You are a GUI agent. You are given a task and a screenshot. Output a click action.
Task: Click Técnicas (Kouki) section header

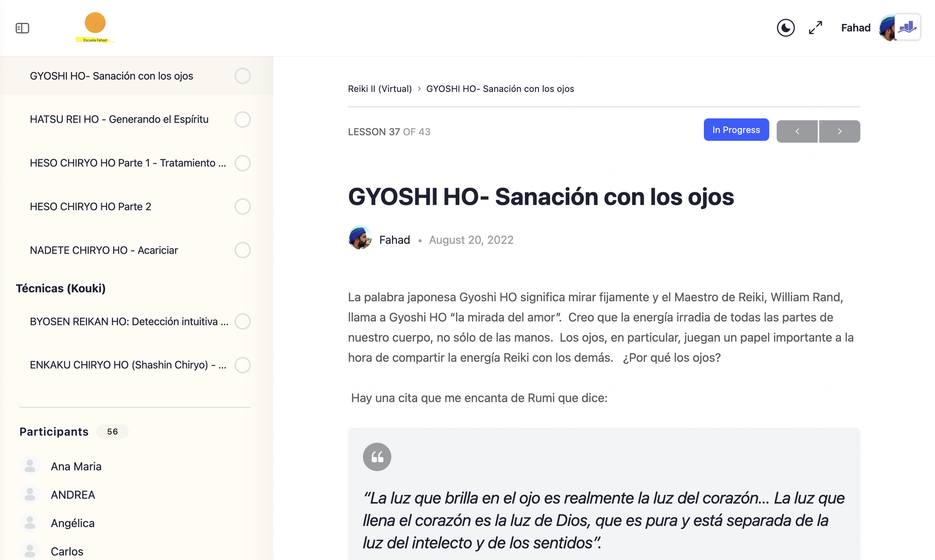[60, 288]
